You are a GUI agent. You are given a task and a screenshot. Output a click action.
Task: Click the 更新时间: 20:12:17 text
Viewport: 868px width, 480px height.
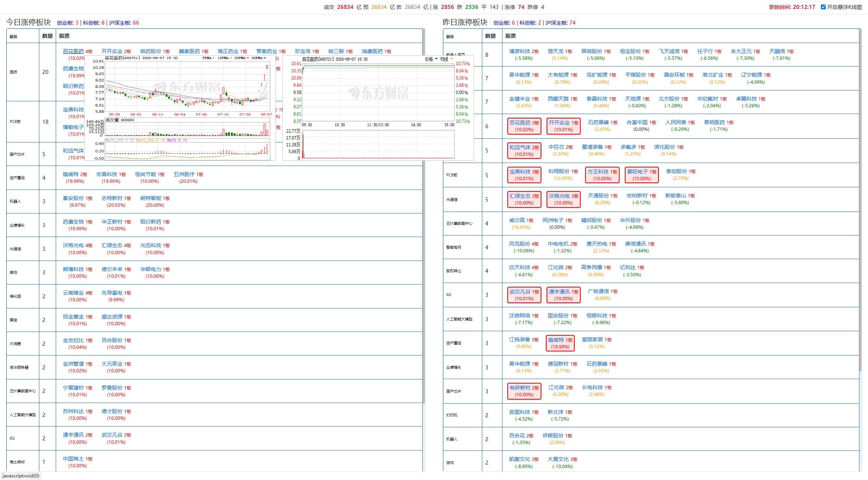(x=792, y=7)
